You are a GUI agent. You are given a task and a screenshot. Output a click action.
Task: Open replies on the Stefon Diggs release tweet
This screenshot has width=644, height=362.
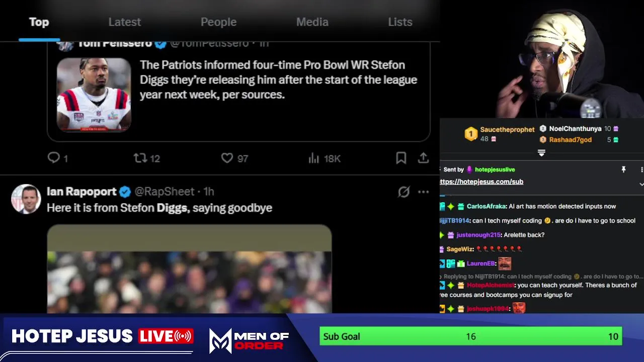[x=54, y=158]
